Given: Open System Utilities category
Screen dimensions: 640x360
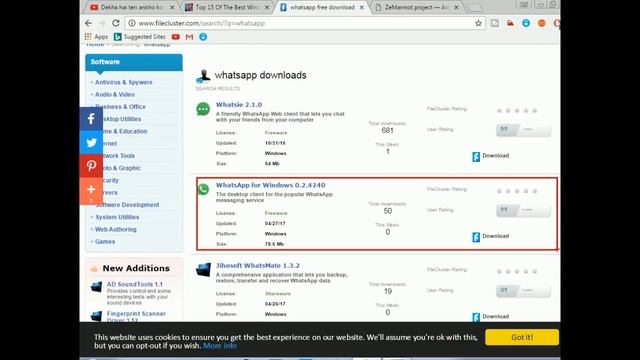Looking at the screenshot, I should pos(117,217).
